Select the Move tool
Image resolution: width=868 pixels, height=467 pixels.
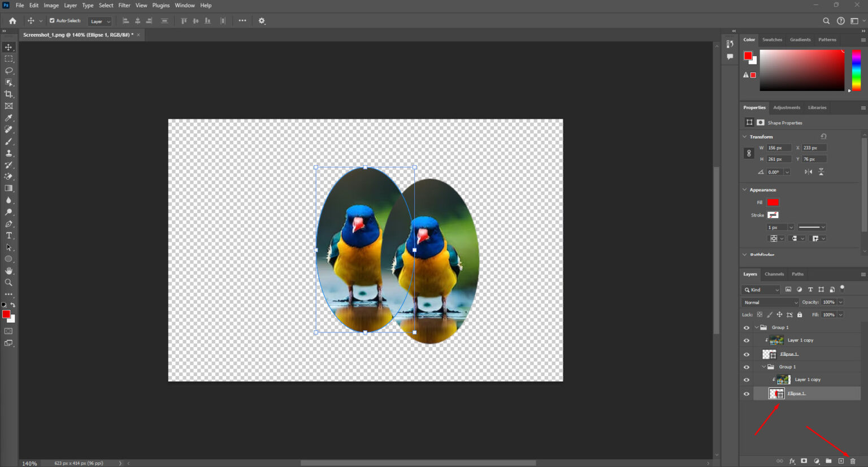pos(8,47)
